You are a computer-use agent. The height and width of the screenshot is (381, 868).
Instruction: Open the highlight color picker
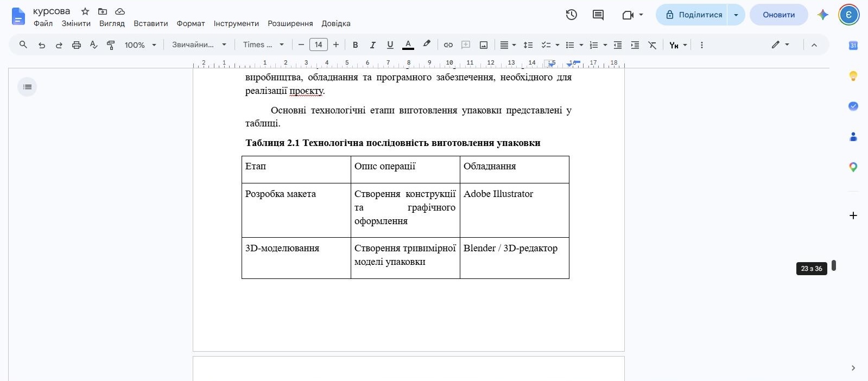(427, 45)
